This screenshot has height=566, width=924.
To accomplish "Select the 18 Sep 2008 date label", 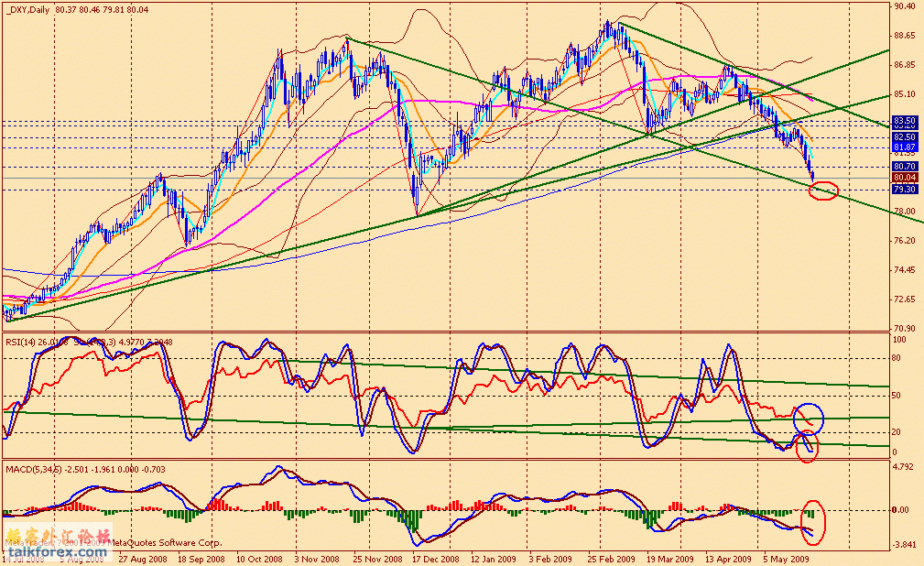I will pyautogui.click(x=201, y=559).
